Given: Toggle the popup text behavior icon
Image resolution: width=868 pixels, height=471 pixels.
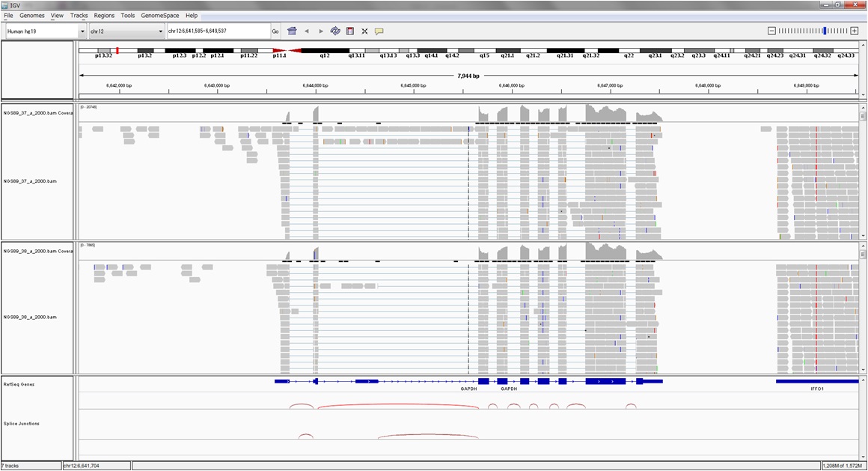Looking at the screenshot, I should [379, 31].
